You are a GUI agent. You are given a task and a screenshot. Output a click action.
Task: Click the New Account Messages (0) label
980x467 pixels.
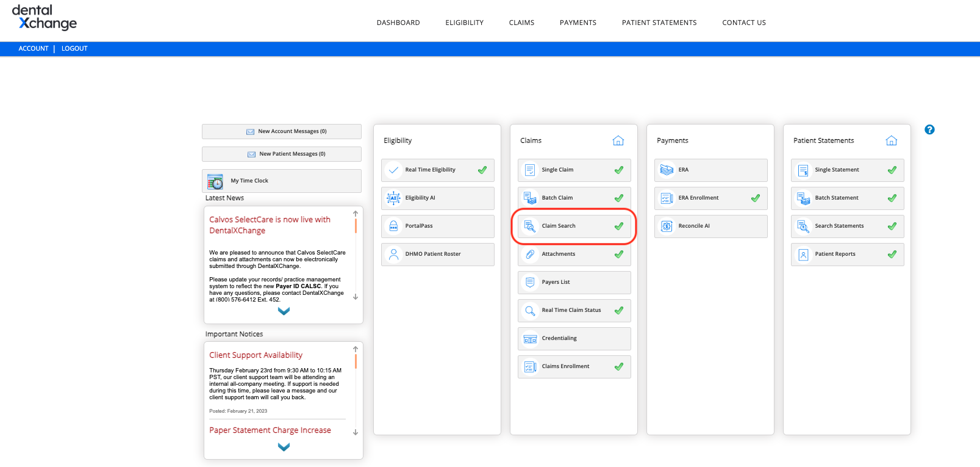tap(292, 131)
